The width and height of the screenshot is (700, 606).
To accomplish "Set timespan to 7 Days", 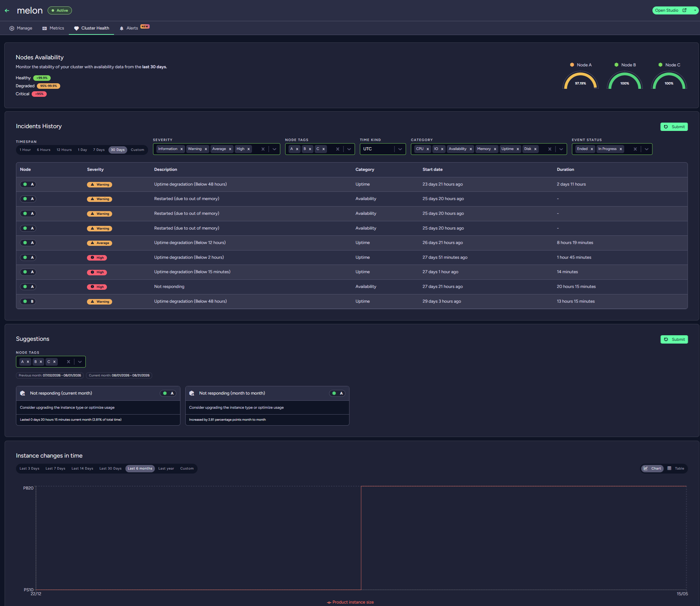I will (99, 150).
